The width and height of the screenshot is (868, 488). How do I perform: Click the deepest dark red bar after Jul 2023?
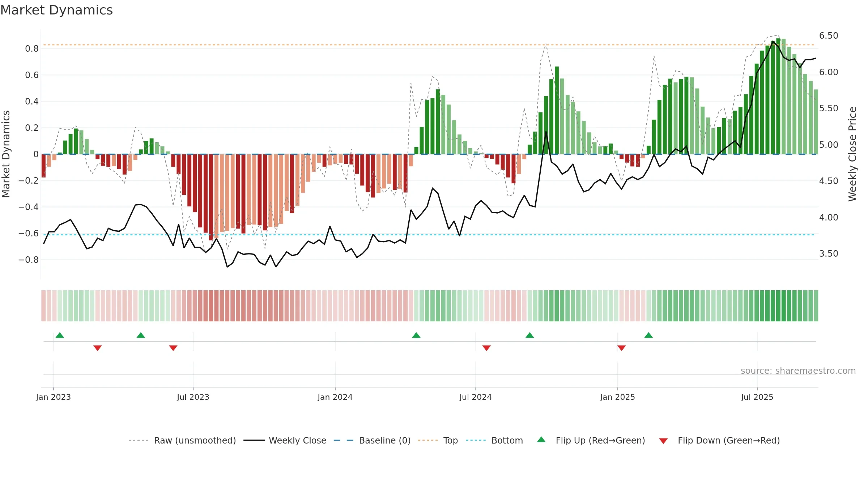pyautogui.click(x=211, y=197)
